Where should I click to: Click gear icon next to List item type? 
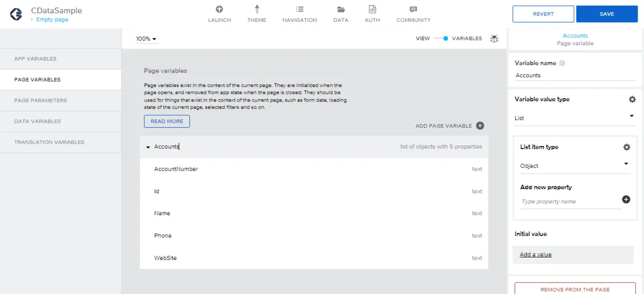626,147
